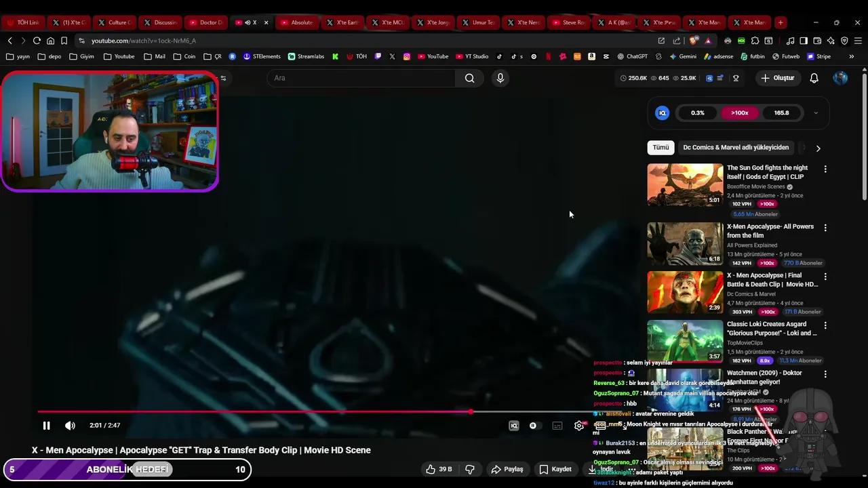The height and width of the screenshot is (488, 868).
Task: Click the vidIQ trophy icon in header
Action: click(x=736, y=78)
